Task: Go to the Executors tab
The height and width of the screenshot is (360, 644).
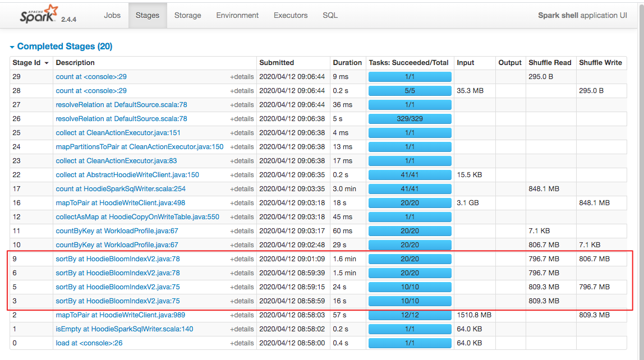Action: pos(291,15)
